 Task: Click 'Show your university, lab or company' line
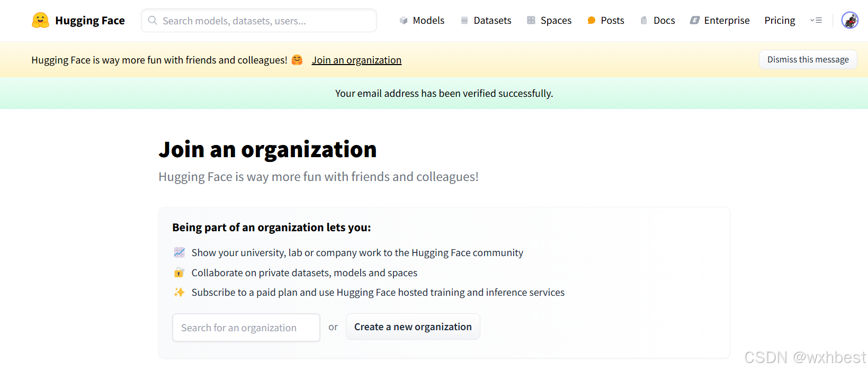(357, 253)
